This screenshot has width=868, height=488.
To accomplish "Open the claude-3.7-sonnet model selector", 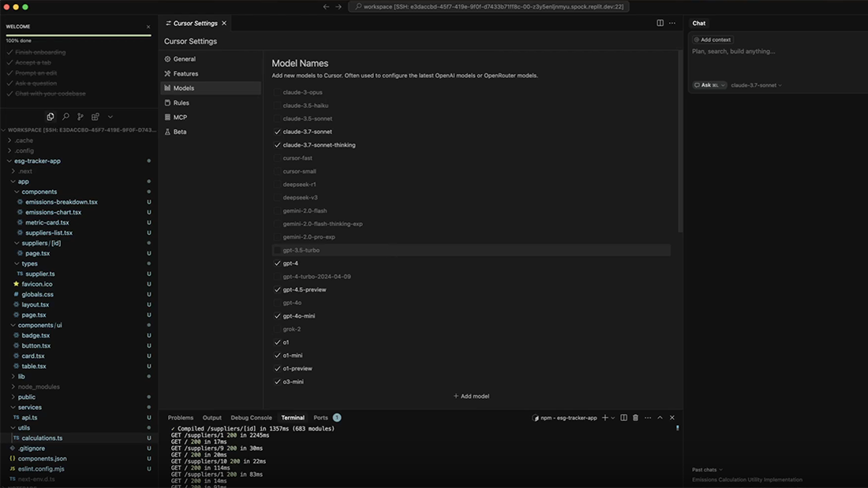I will 756,85.
